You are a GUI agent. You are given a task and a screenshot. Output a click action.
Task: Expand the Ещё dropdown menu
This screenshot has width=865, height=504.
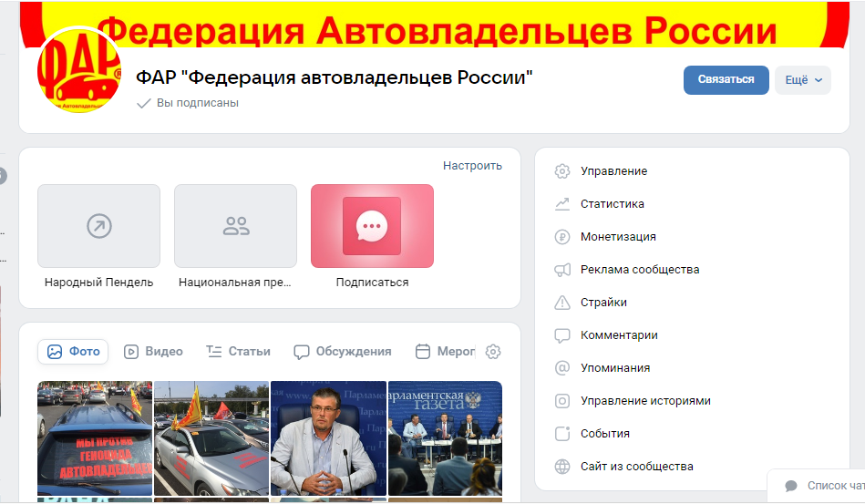803,80
